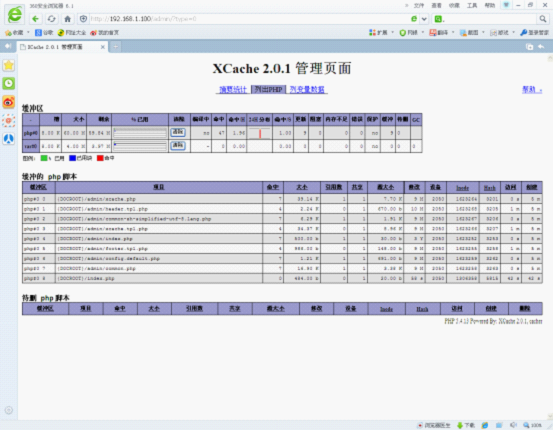Click the green used legend swatch
Viewport: 553px width, 430px height.
pyautogui.click(x=44, y=158)
